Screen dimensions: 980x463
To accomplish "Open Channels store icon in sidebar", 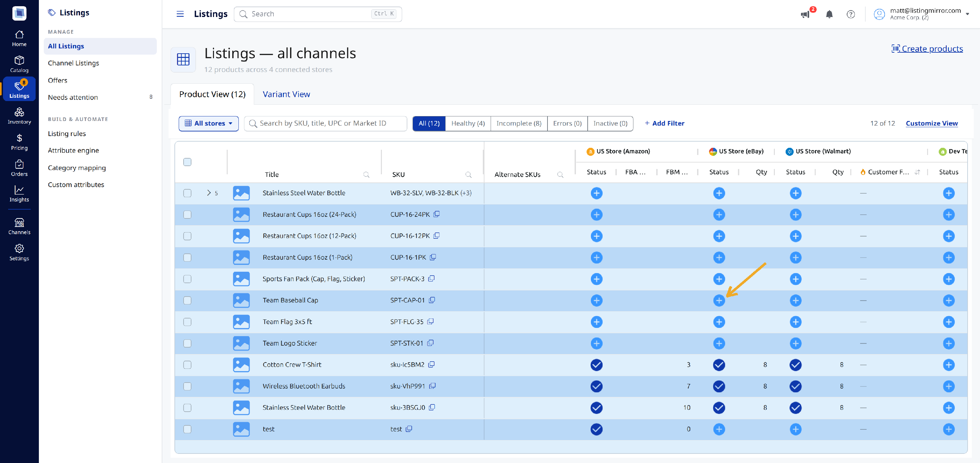I will coord(19,226).
